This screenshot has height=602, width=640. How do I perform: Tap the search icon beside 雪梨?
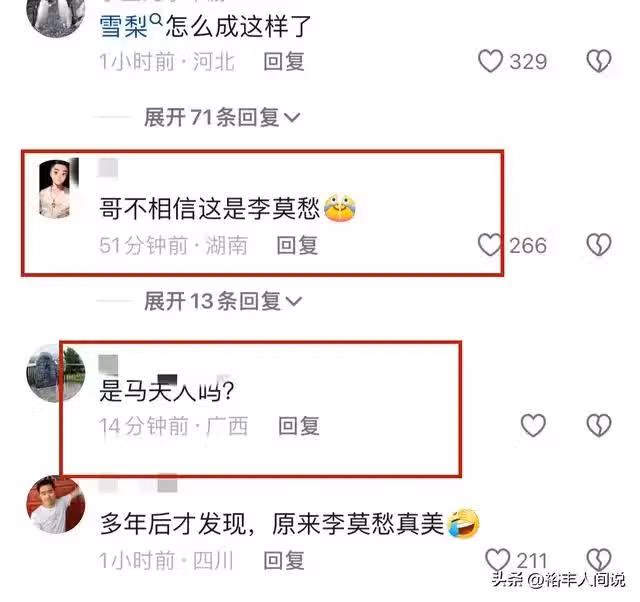pos(156,19)
